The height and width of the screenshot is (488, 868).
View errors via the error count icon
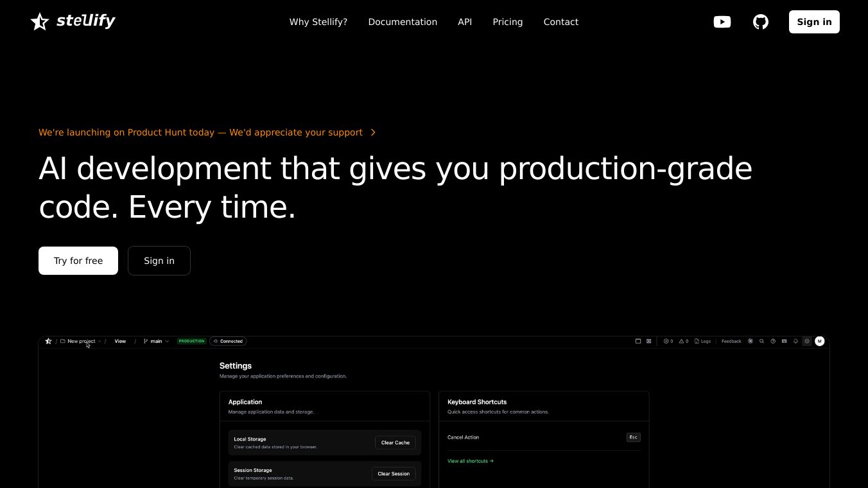(668, 341)
